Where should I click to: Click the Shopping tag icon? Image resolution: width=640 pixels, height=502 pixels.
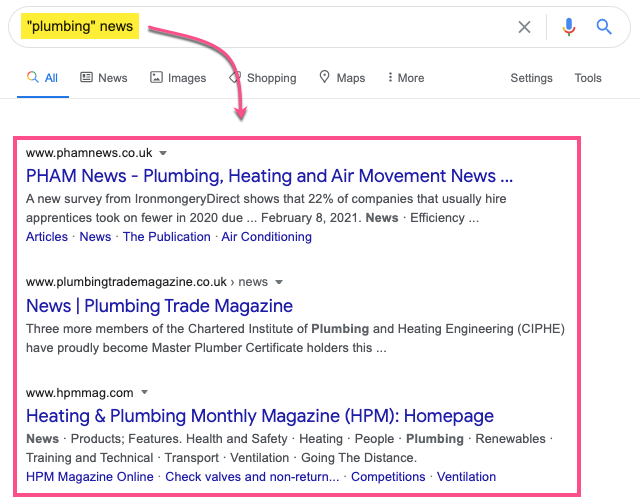tap(235, 77)
